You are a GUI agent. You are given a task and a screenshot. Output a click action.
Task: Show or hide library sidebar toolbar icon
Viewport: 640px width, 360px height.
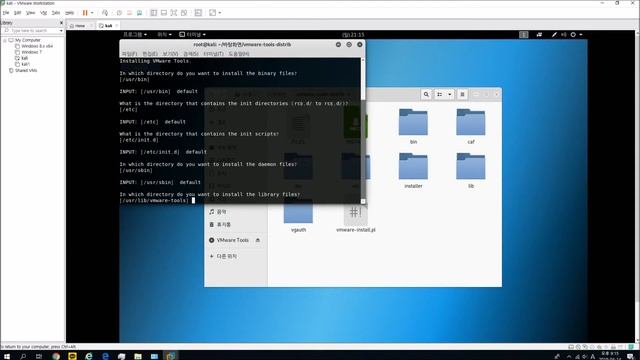(x=153, y=13)
